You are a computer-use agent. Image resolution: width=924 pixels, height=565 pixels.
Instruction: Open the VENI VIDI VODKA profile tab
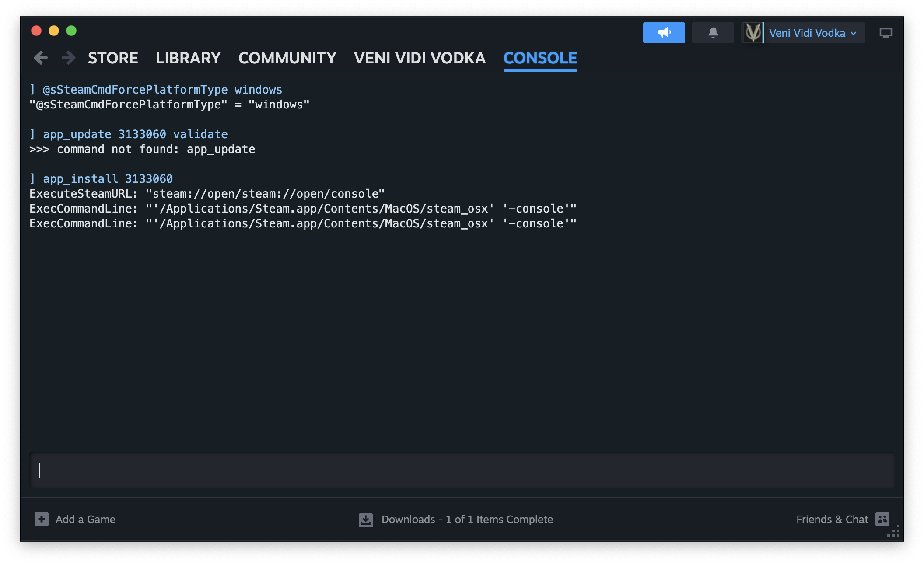(x=420, y=58)
